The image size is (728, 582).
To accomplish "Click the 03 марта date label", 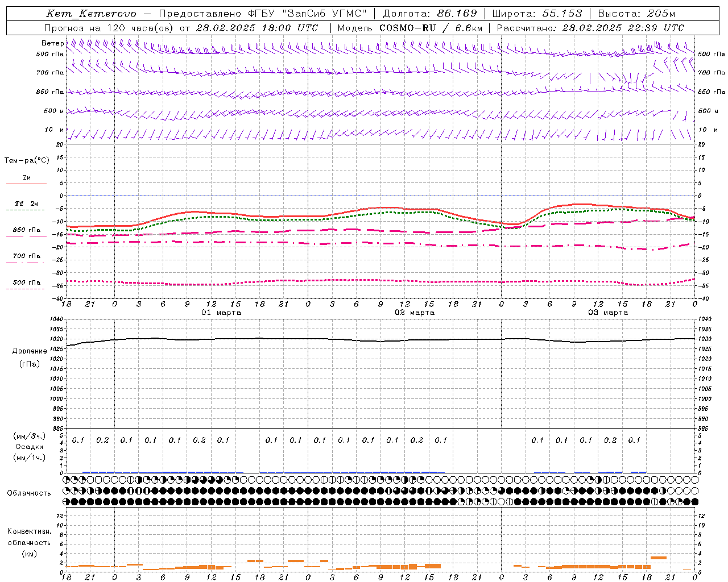I will 609,313.
